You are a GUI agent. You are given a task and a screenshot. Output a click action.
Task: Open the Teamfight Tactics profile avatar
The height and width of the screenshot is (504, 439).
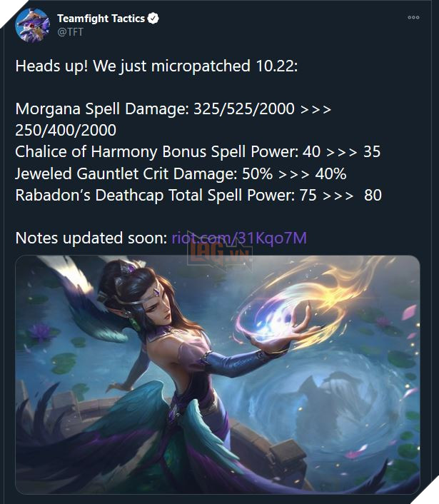32,26
